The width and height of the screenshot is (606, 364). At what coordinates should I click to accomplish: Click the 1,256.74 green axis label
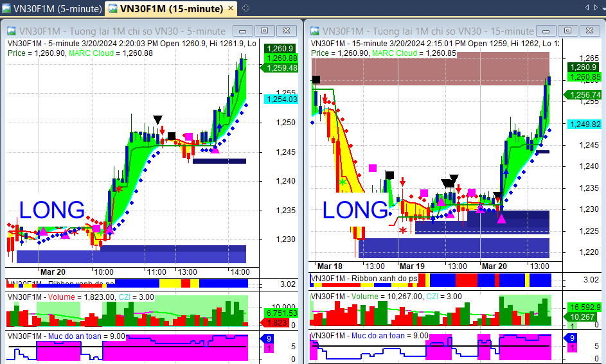coord(584,94)
